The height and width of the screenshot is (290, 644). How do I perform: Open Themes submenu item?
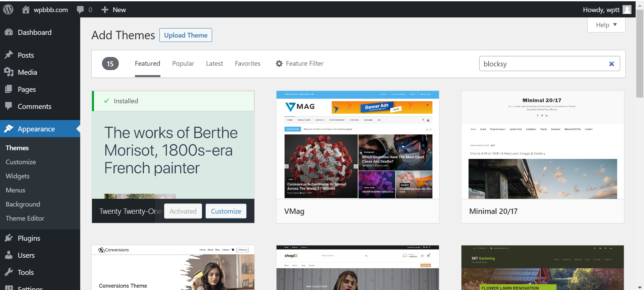(17, 148)
